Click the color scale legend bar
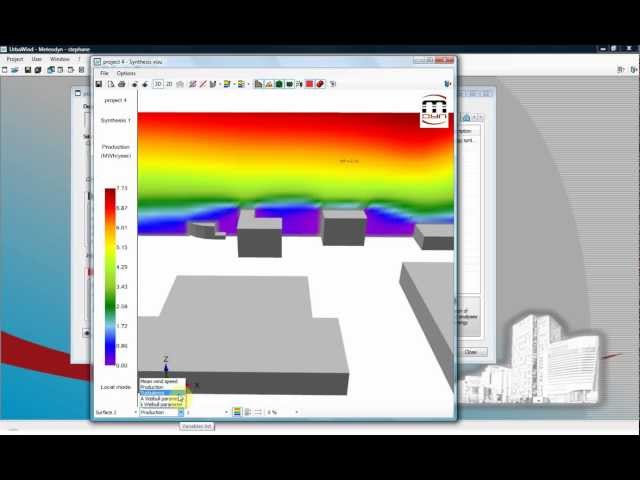Screen dimensions: 640x480 (110, 276)
